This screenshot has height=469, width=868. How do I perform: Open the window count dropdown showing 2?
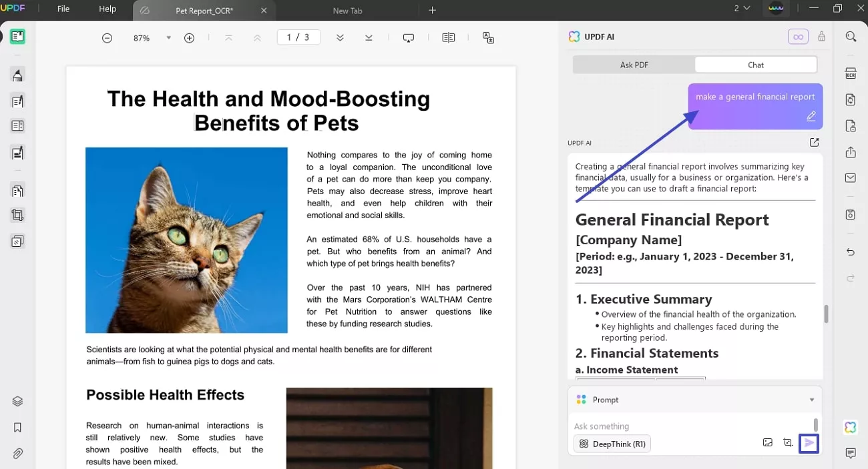(742, 9)
